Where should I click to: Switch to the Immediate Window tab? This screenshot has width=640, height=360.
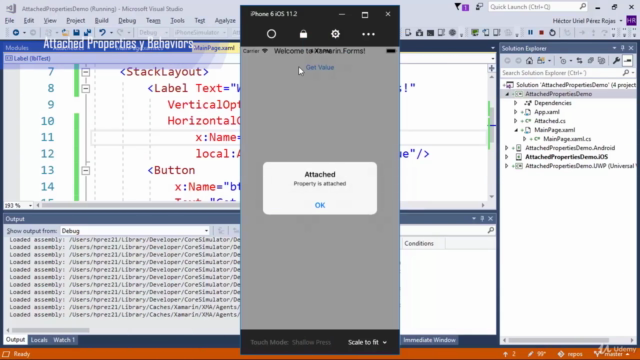point(429,340)
